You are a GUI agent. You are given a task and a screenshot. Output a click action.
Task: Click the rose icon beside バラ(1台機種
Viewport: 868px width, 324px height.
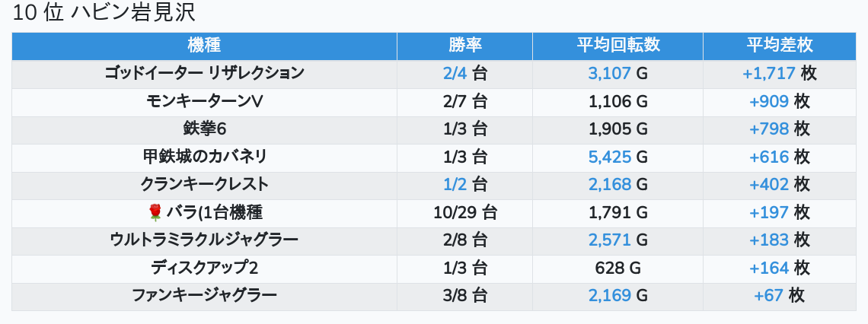click(x=155, y=213)
